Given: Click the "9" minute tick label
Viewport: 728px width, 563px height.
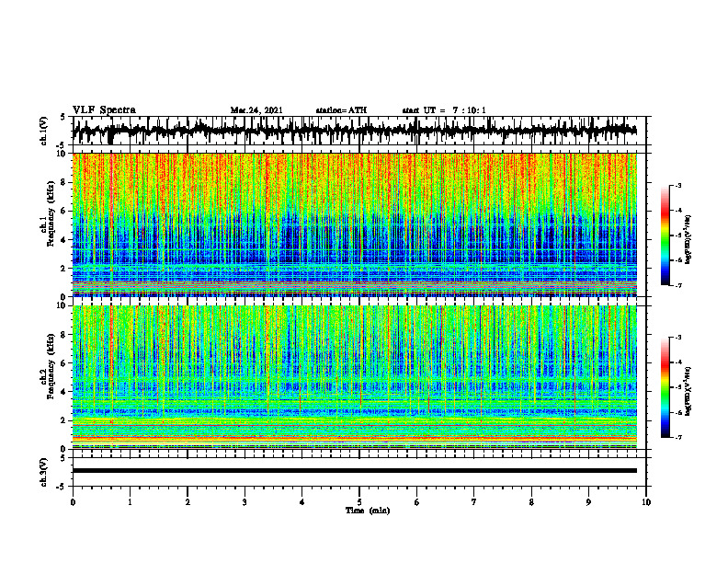Looking at the screenshot, I should (588, 502).
